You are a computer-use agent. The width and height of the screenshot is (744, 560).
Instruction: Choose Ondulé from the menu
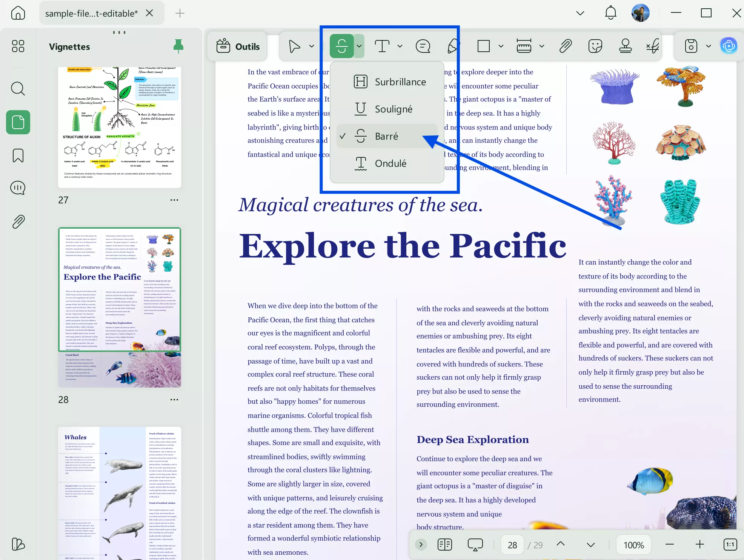pos(390,163)
